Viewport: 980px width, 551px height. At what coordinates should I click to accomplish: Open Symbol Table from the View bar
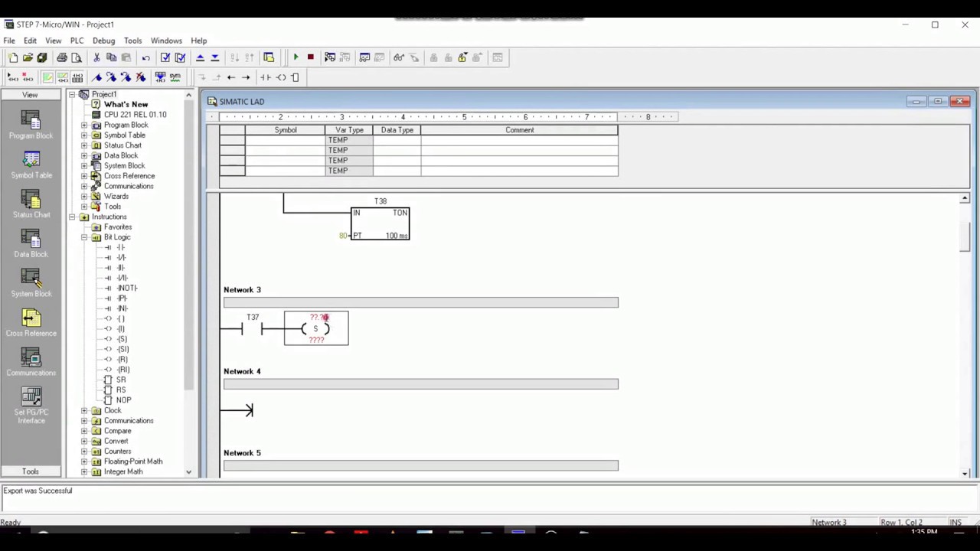31,165
